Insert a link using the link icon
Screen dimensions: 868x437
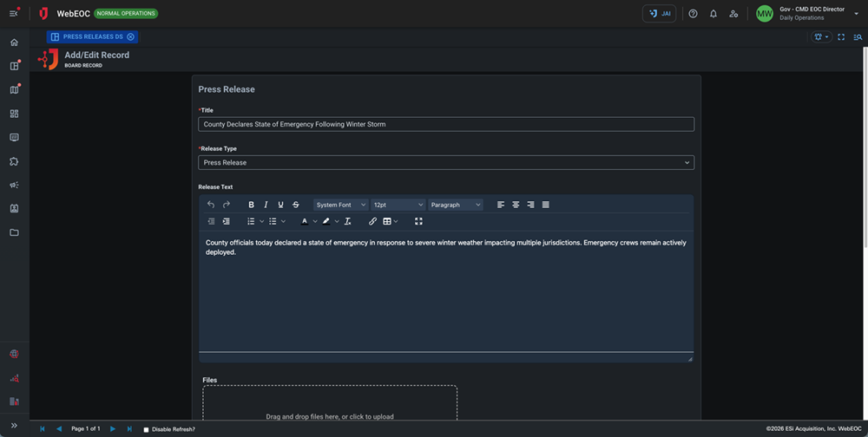pos(373,221)
